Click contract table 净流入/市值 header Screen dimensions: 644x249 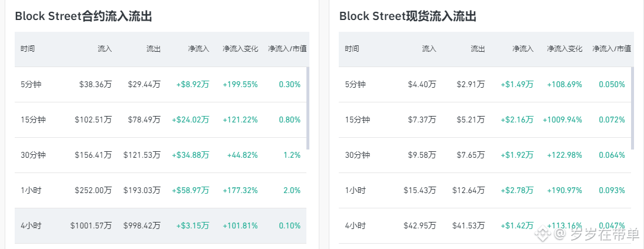pos(288,49)
